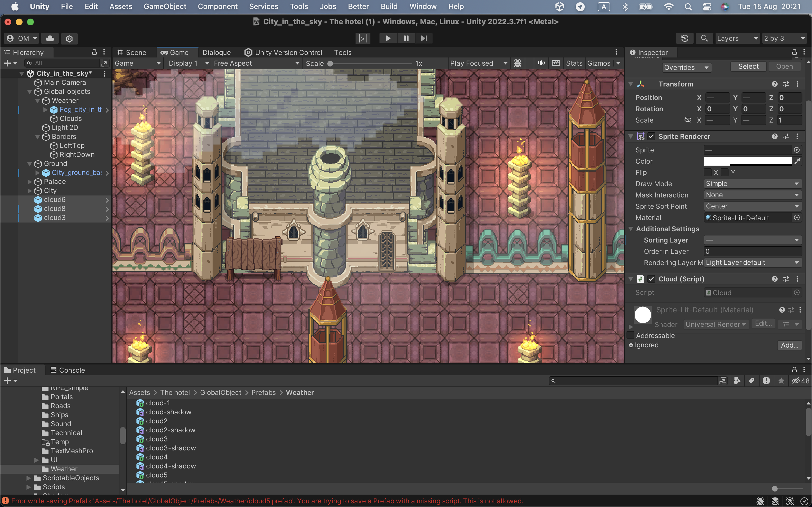This screenshot has height=507, width=812.
Task: Toggle the Sprite Renderer enabled checkbox
Action: click(x=651, y=137)
